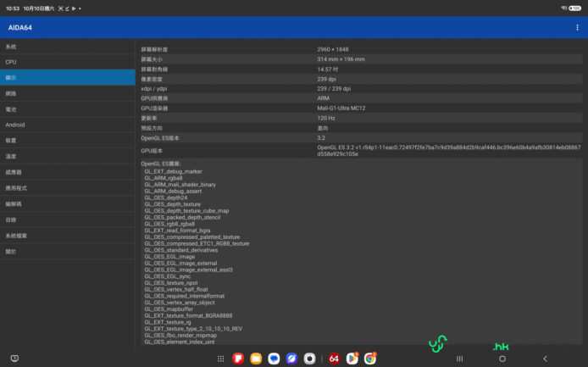
Task: Open 網路 section in sidebar
Action: click(x=68, y=93)
